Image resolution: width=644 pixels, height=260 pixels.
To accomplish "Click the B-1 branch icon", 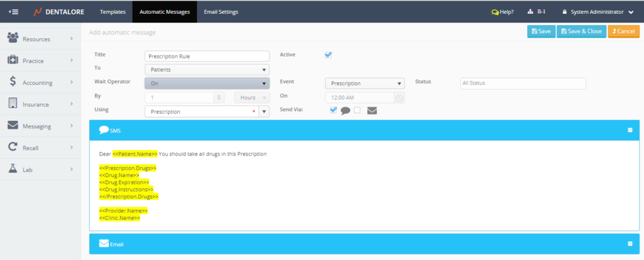I will tap(530, 11).
